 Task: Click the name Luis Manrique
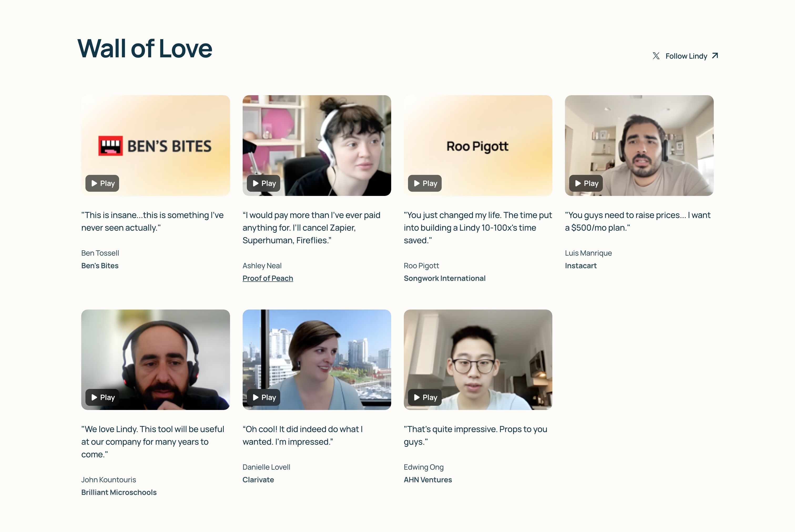588,253
